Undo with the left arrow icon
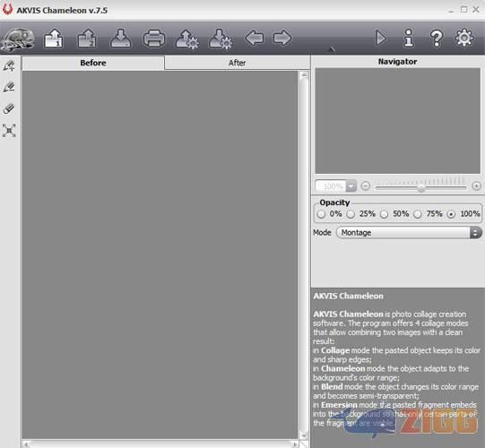 point(255,39)
